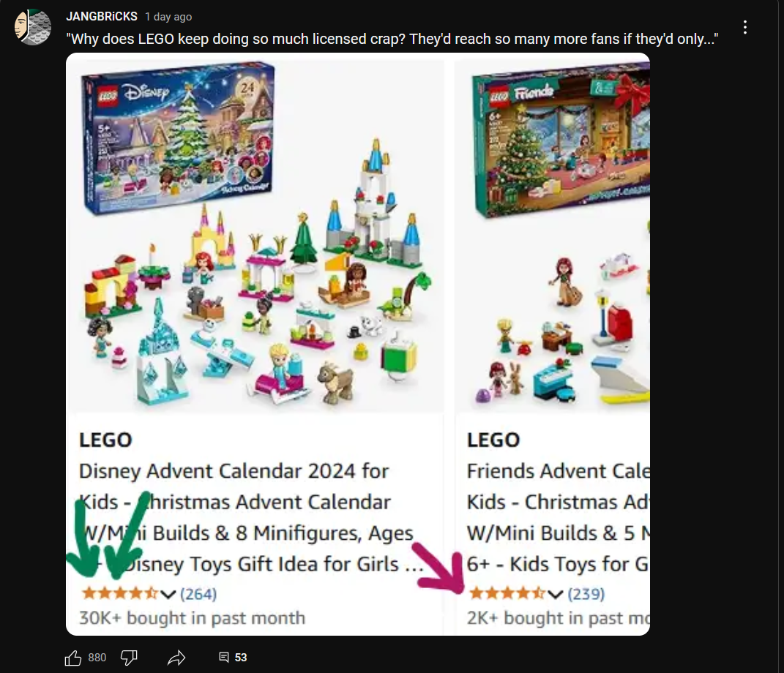Click Disney calendar star rating
Viewport: 784px width, 673px height.
coord(120,593)
